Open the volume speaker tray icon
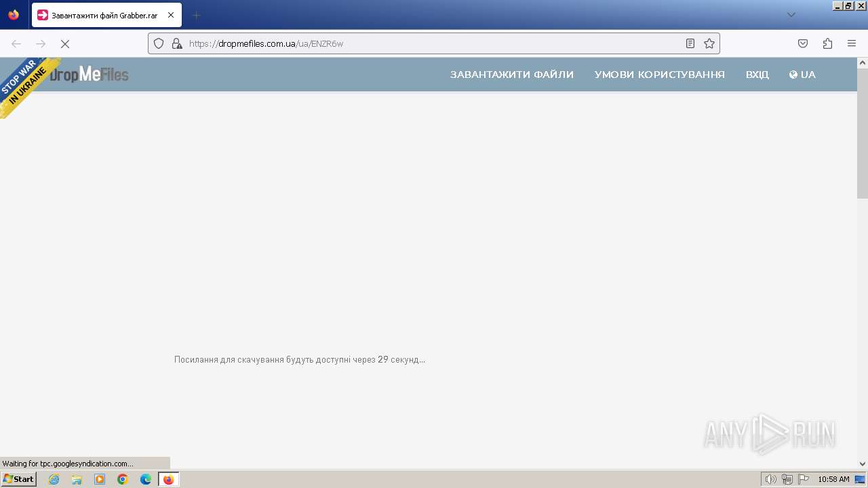Screen dimensions: 868x488 click(770, 479)
